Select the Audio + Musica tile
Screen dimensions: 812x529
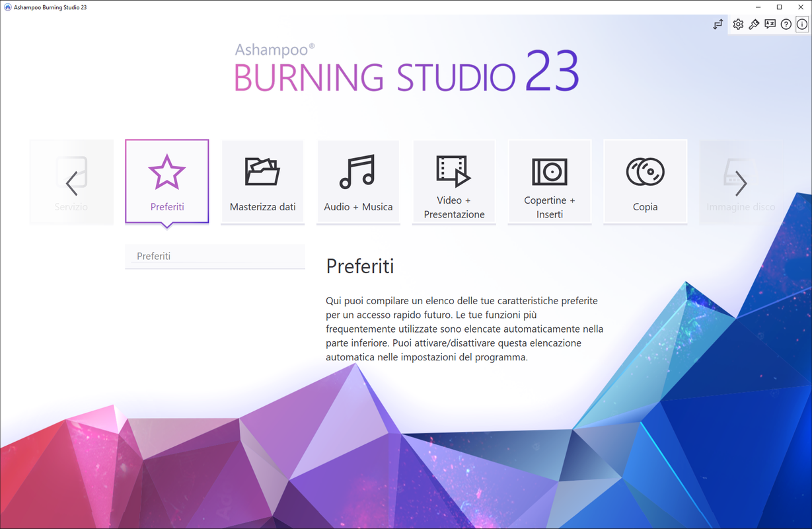(358, 182)
